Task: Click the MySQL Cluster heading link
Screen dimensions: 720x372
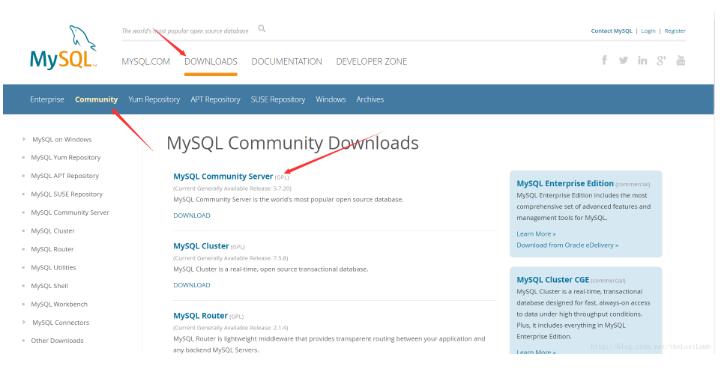Action: 201,246
